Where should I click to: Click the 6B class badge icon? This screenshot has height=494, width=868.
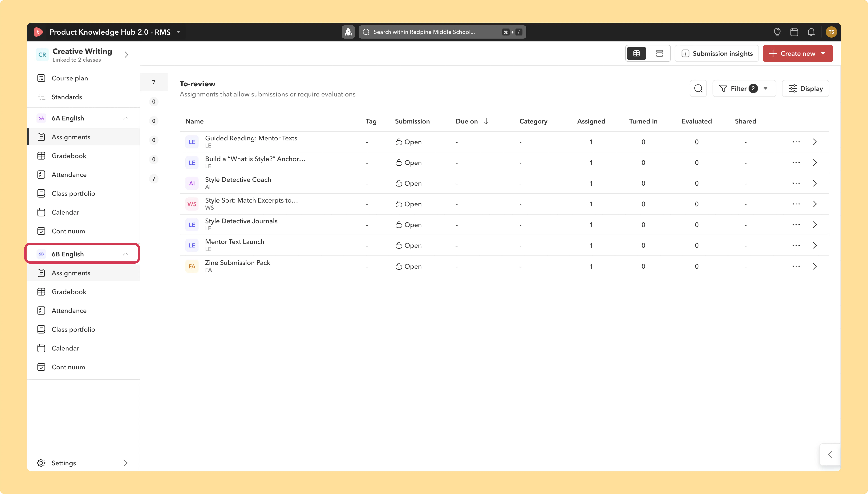tap(41, 254)
